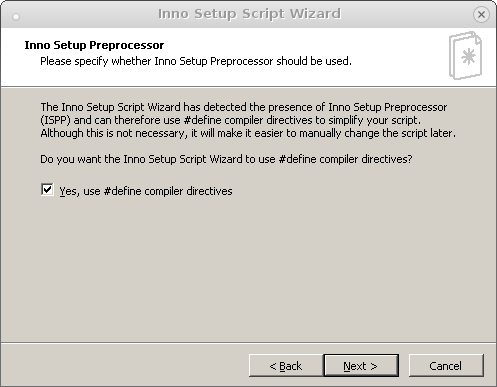Untick the #define compiler directives checkbox
497x387 pixels.
(x=47, y=190)
